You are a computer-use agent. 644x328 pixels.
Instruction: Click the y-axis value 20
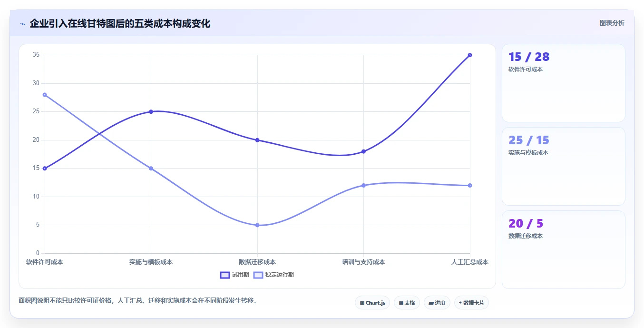coord(36,140)
